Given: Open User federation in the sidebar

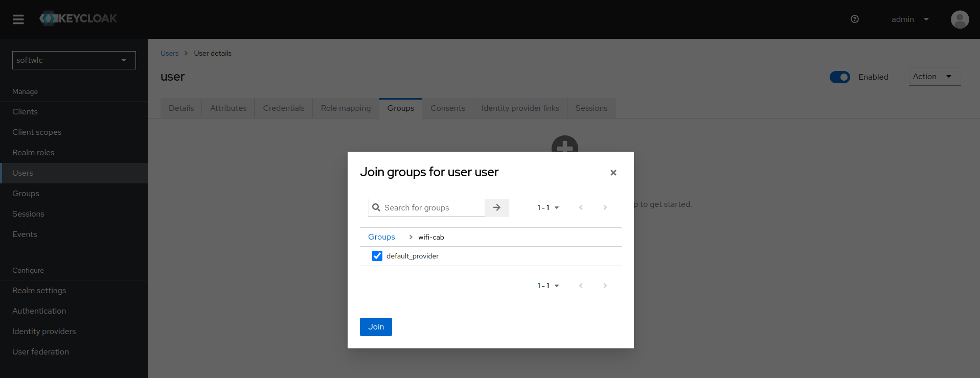Looking at the screenshot, I should [x=74, y=352].
